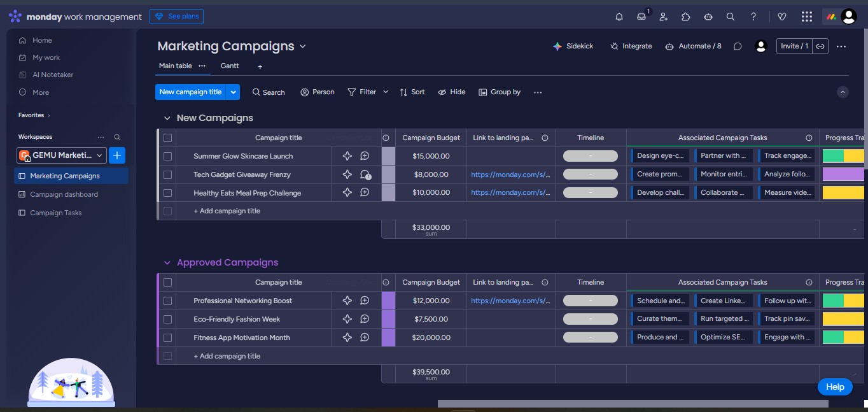This screenshot has width=868, height=412.
Task: Open conversation for Tech Gadget Giveaway Frenzy
Action: [x=365, y=174]
